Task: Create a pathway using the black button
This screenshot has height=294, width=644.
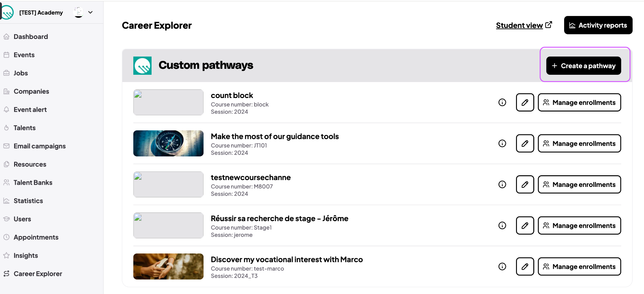Action: 583,66
